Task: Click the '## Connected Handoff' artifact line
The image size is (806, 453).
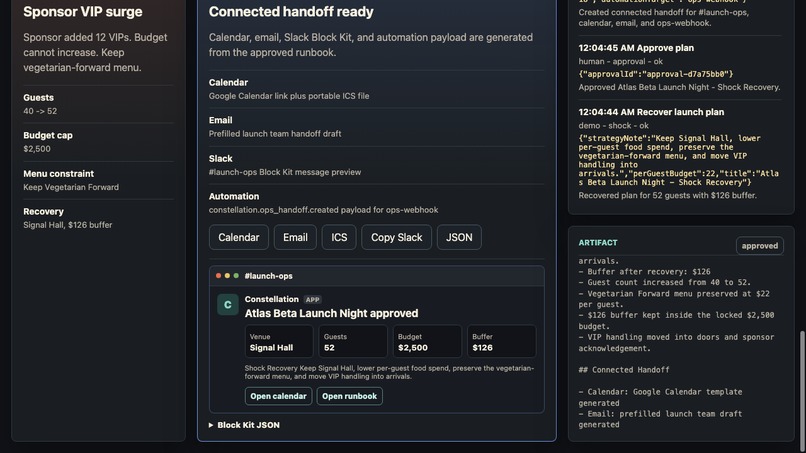Action: 624,370
